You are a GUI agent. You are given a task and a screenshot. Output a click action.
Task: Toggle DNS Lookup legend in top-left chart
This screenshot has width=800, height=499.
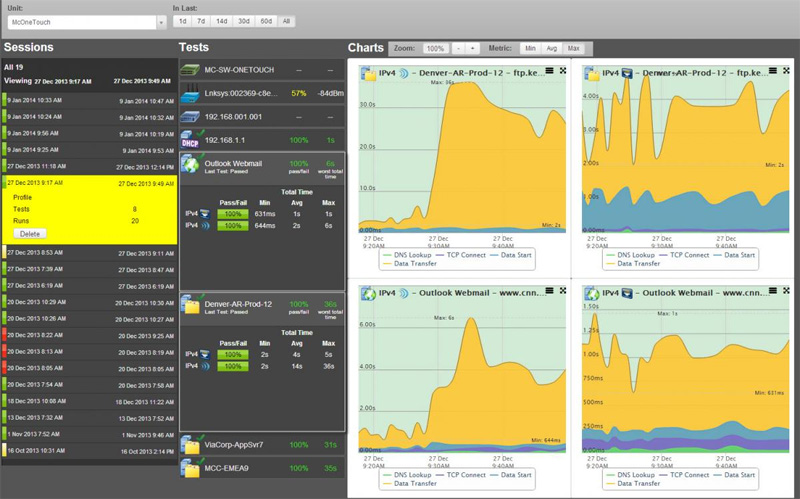coord(412,256)
